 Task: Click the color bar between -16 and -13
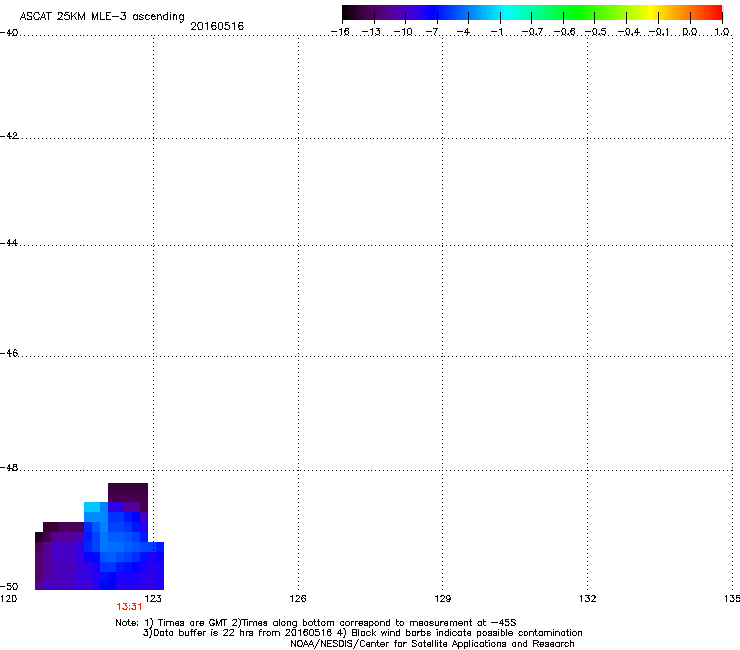358,12
